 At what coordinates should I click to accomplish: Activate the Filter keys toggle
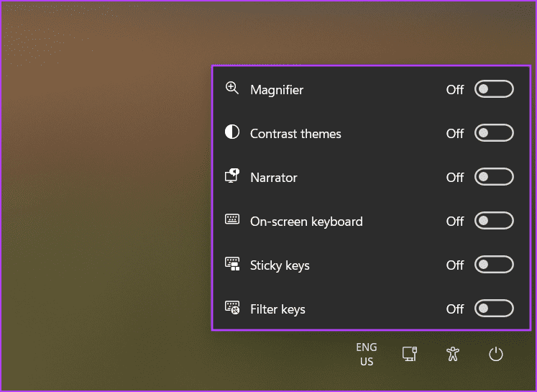pos(494,309)
